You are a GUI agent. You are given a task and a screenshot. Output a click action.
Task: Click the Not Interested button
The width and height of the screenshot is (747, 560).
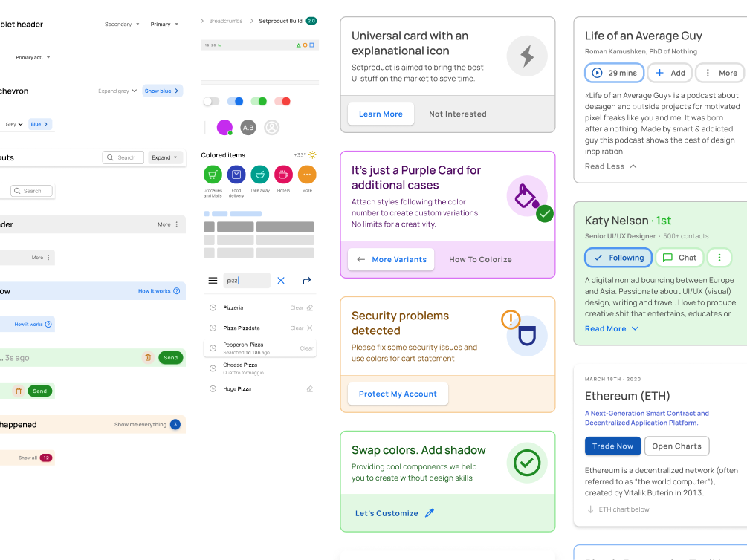point(457,114)
